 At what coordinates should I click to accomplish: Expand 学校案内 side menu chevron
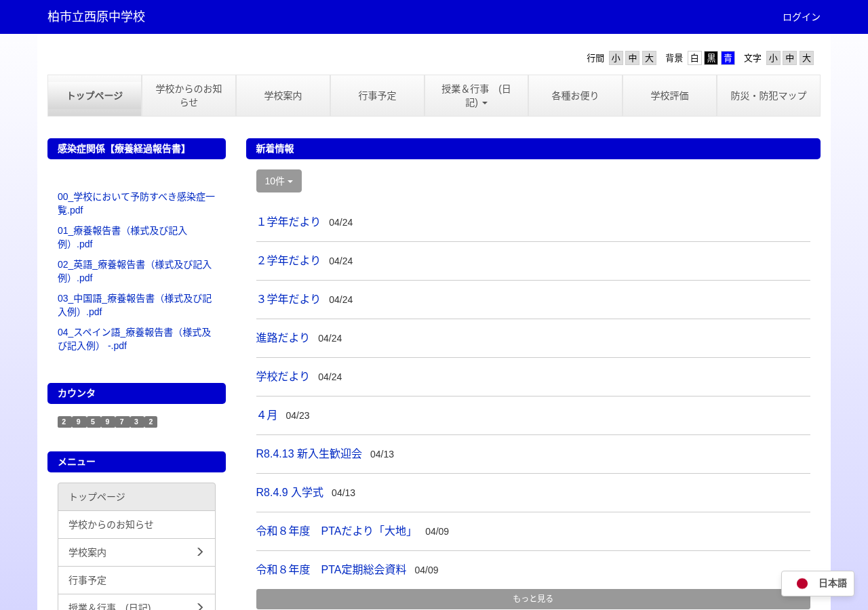(x=200, y=552)
